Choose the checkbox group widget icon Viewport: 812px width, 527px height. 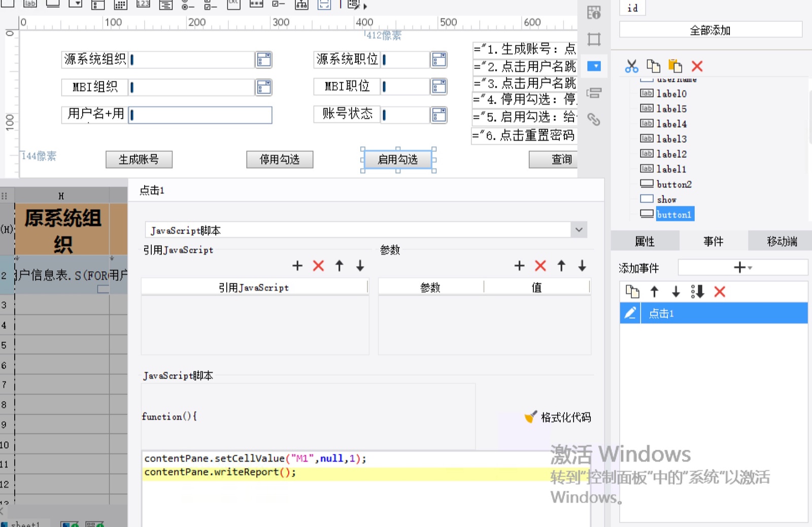click(x=210, y=5)
